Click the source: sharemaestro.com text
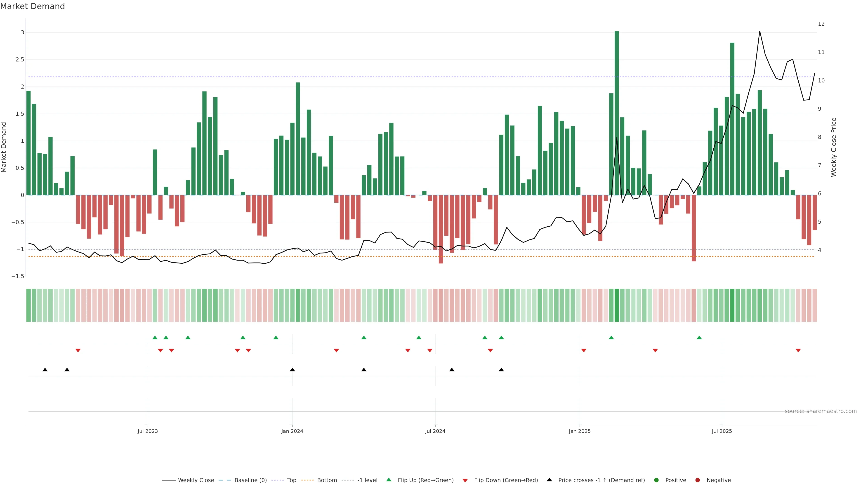 [x=821, y=411]
